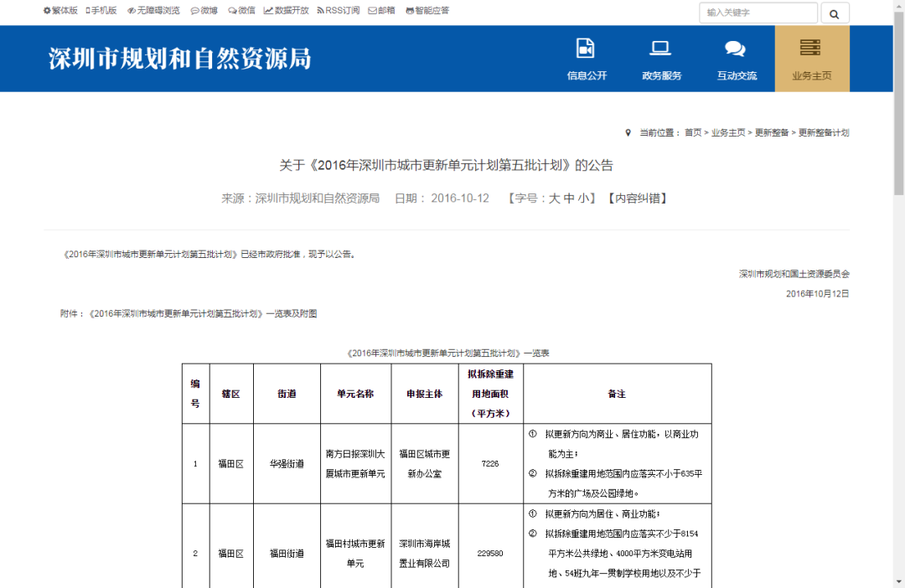This screenshot has height=588, width=905.
Task: Open 微信 link in top bar
Action: coord(241,11)
